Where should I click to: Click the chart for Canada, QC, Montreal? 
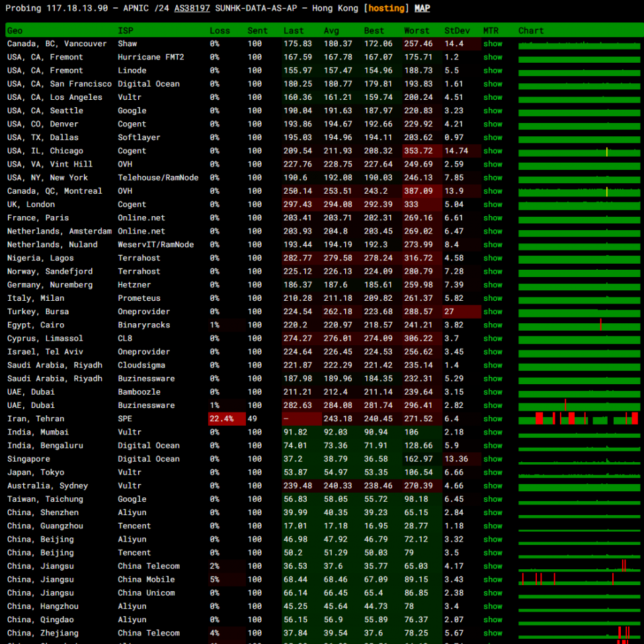579,192
